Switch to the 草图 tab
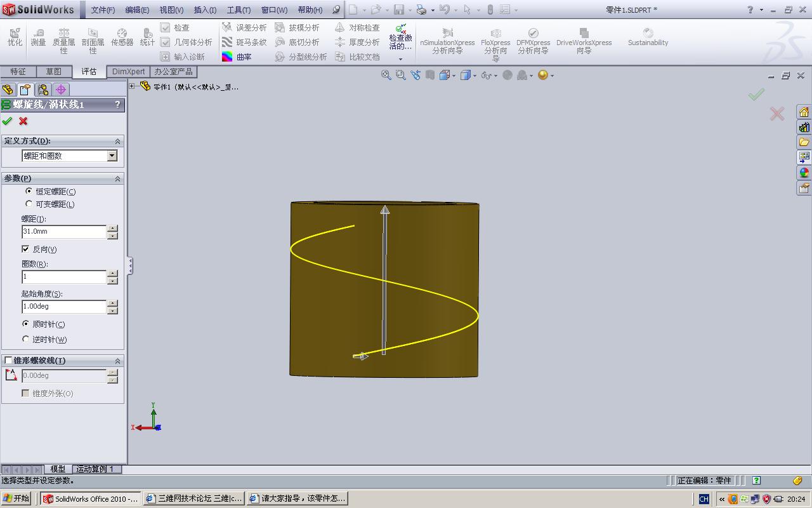This screenshot has height=508, width=812. 54,72
